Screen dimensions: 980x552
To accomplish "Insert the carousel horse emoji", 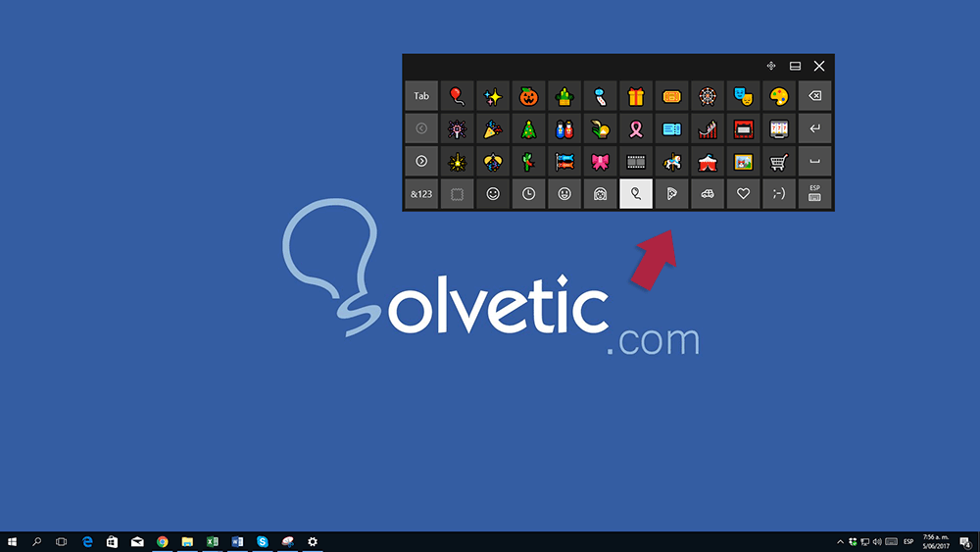I will tap(672, 162).
